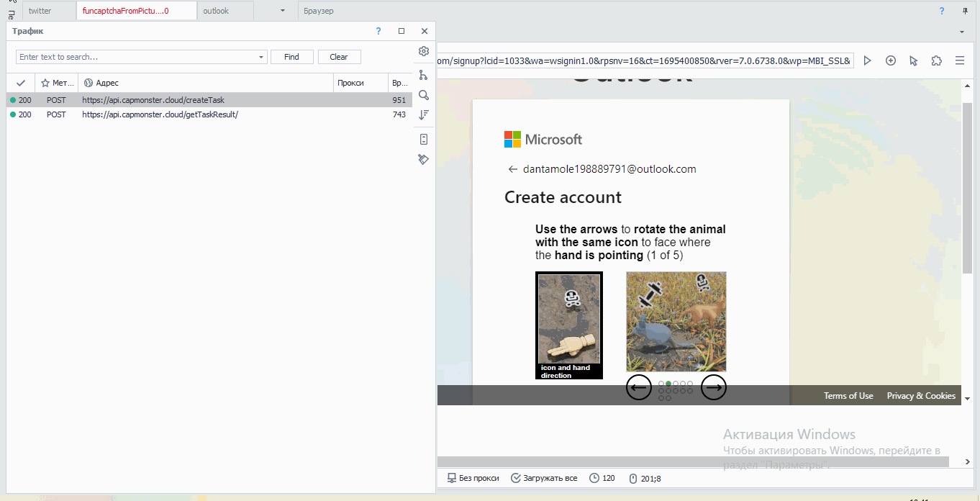Toggle the 'Загружать все' load-all option
Screen dimensions: 980x501
(x=544, y=478)
